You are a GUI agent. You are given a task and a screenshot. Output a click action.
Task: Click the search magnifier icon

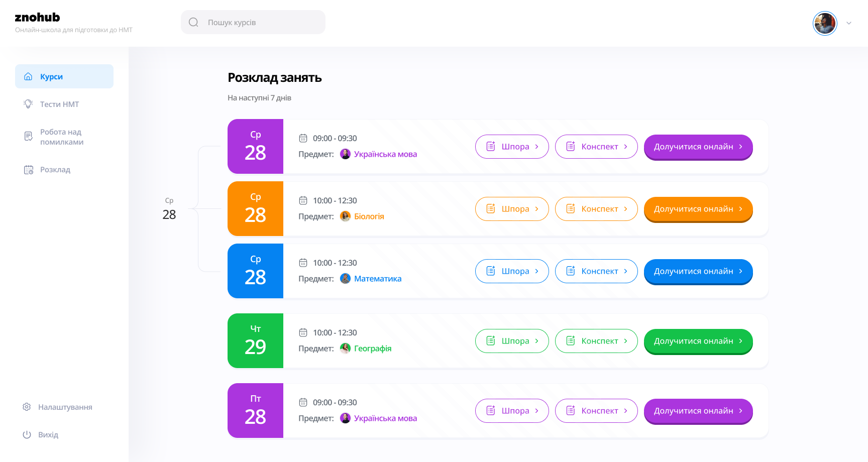point(193,22)
